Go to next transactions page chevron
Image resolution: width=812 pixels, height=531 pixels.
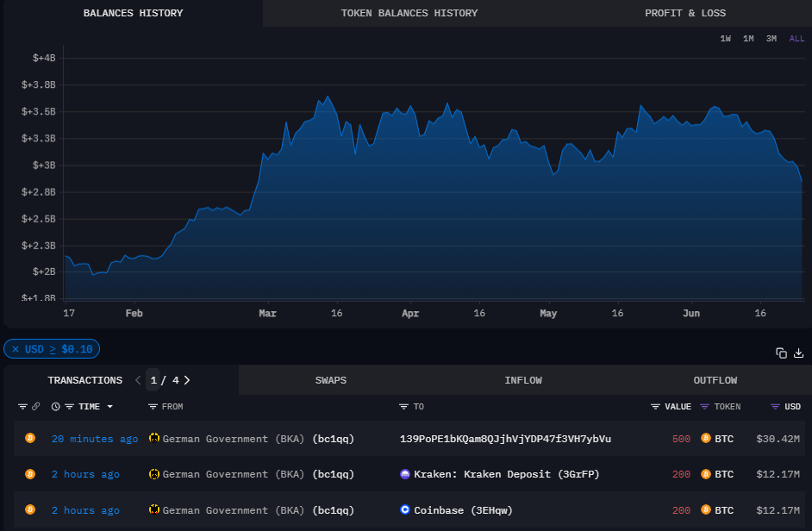pos(187,380)
